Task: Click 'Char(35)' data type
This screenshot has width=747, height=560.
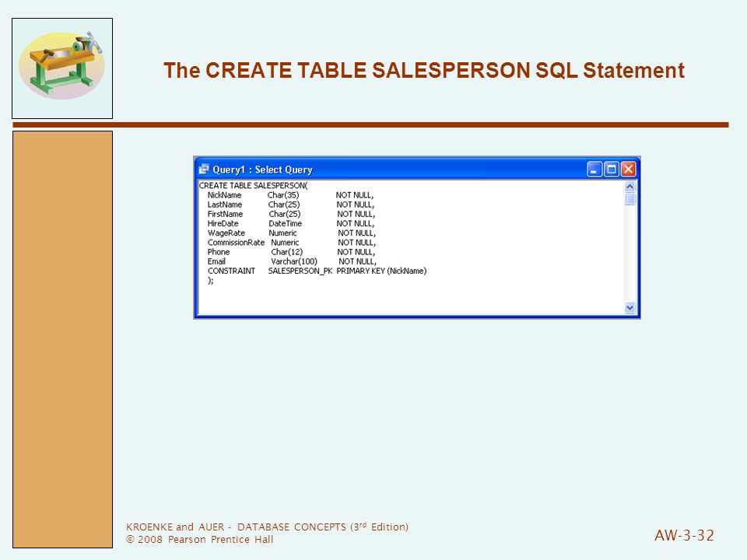Action: (x=283, y=194)
